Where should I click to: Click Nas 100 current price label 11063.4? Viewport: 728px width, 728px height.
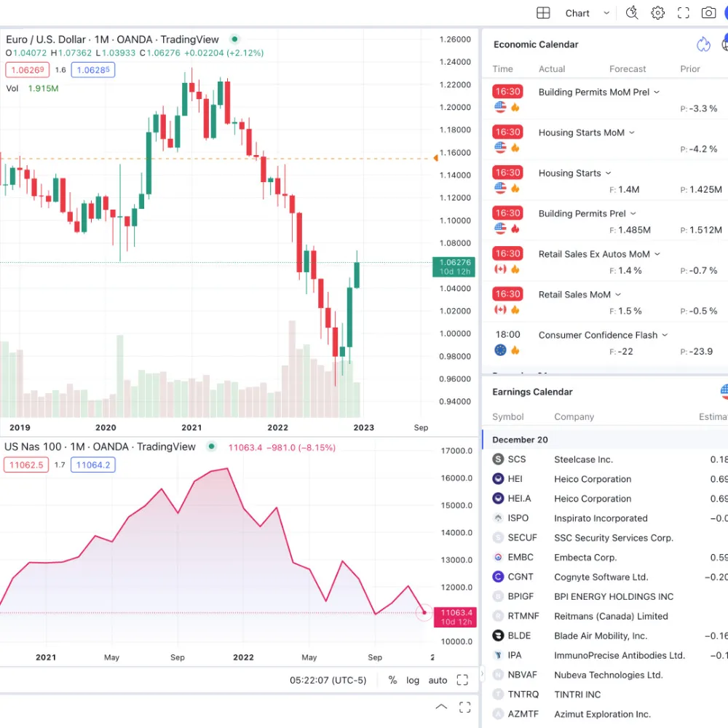[455, 617]
